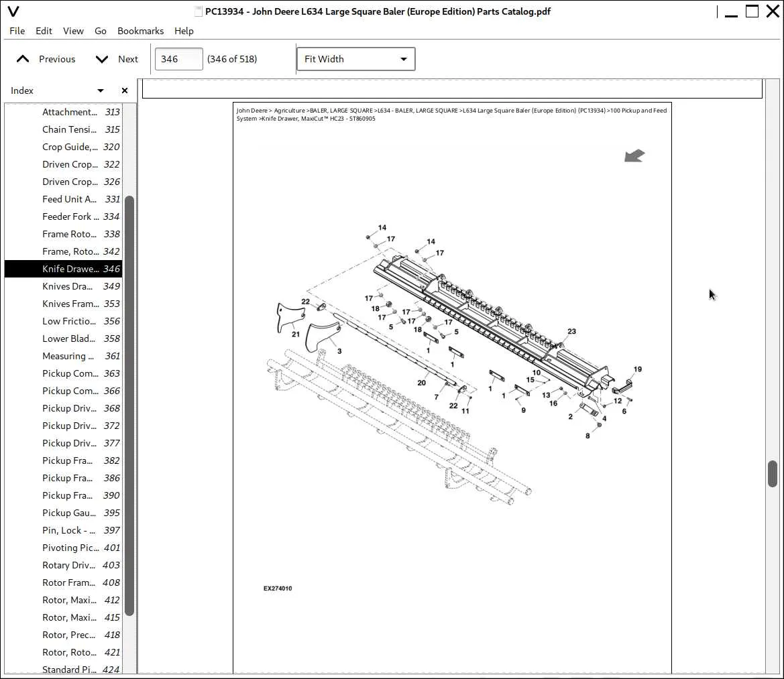Open the Index sidebar selector dropdown arrow

point(101,90)
